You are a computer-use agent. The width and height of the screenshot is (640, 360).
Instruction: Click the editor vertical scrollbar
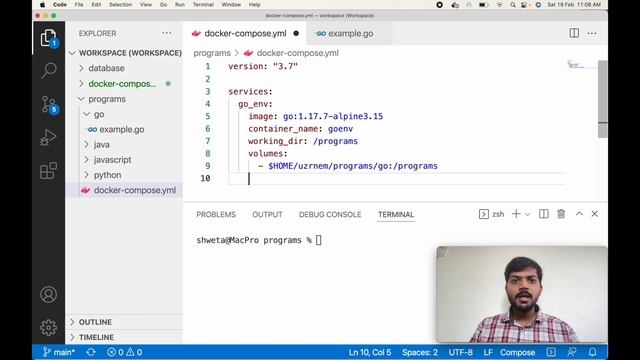[x=602, y=99]
